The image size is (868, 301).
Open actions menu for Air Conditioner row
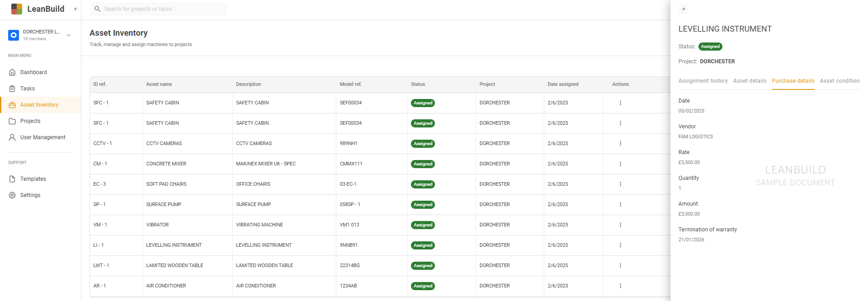click(620, 286)
